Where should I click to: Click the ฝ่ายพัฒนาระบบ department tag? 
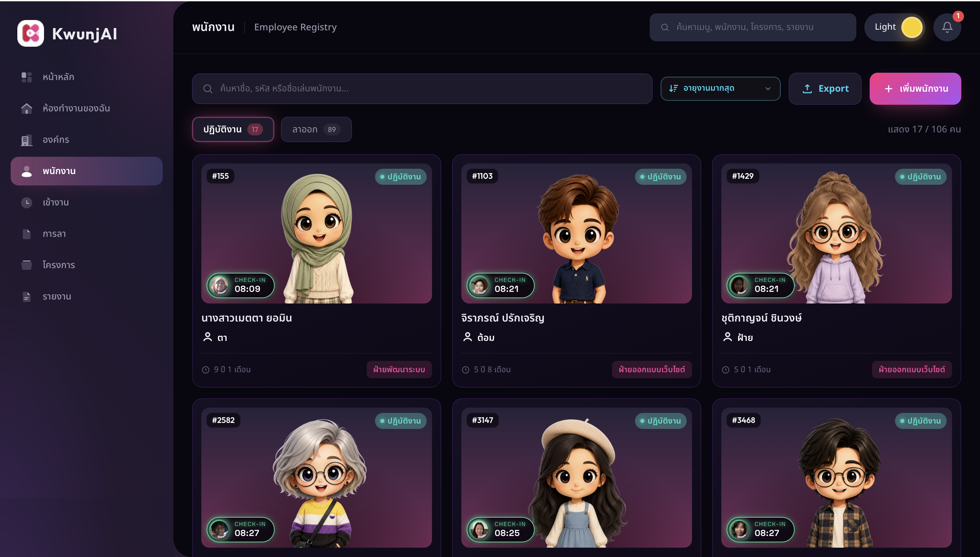[399, 370]
